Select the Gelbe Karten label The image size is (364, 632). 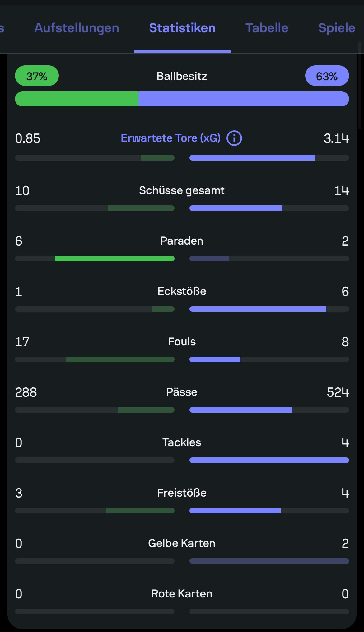182,543
